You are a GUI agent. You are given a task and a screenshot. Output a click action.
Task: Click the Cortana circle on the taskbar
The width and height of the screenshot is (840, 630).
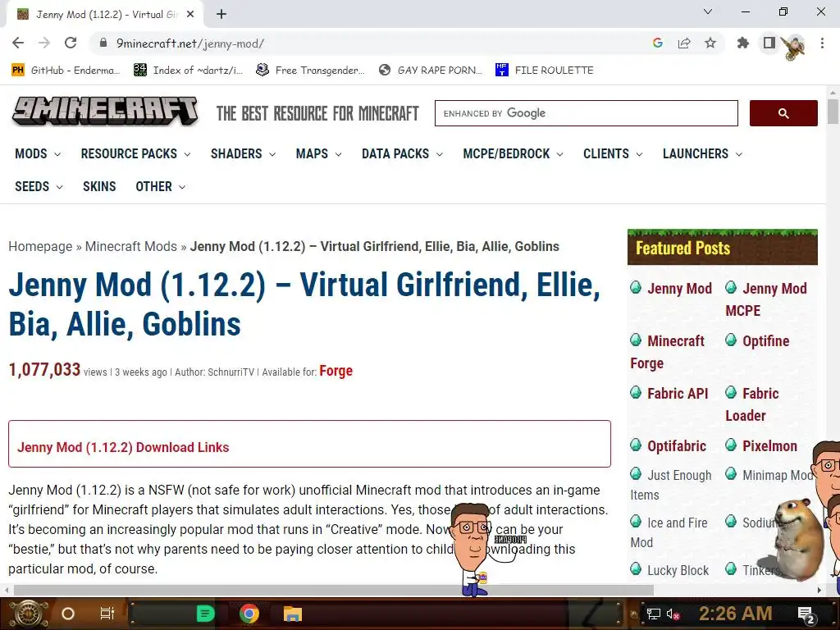click(x=67, y=614)
